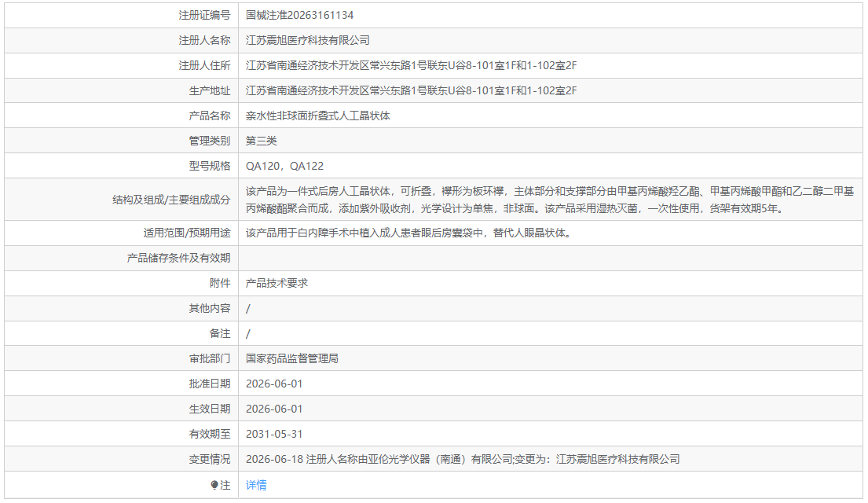
Task: Select attachment value 产品技术要求
Action: click(277, 283)
